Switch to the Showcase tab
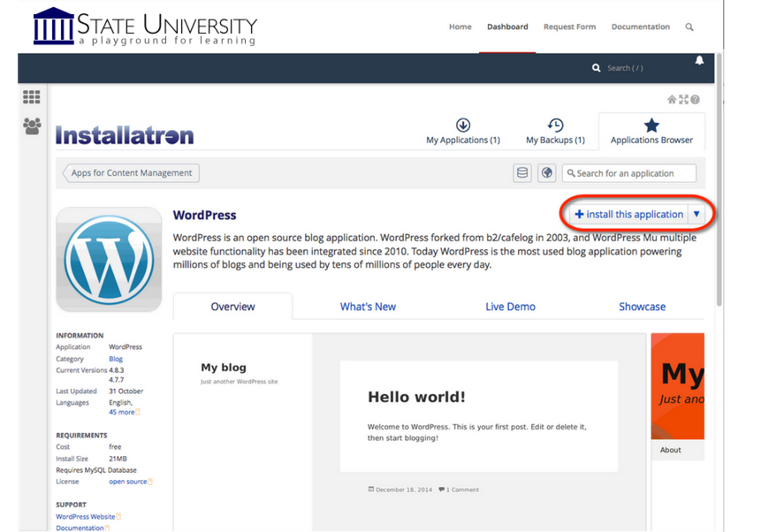This screenshot has height=532, width=784. [x=642, y=307]
